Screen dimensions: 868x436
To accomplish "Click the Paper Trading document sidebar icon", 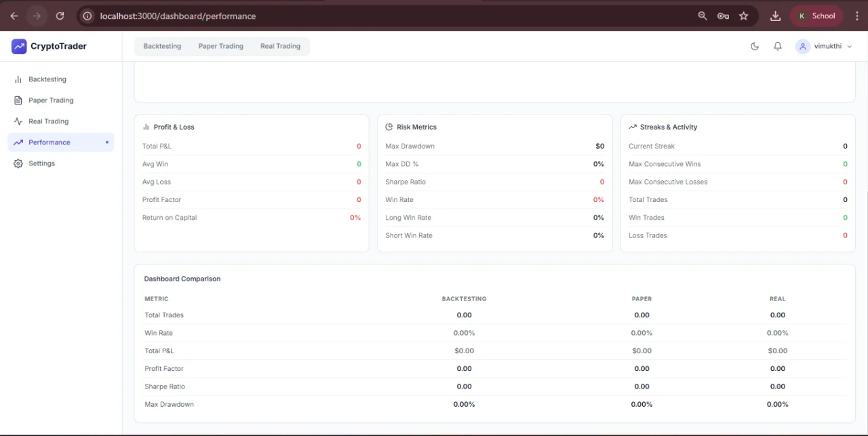I will pyautogui.click(x=18, y=100).
